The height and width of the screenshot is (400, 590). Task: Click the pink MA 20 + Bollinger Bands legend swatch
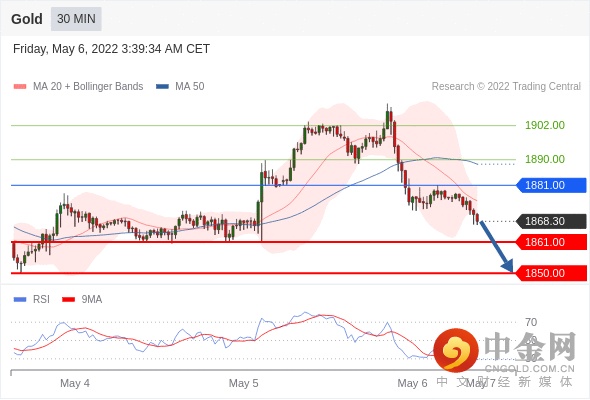(20, 87)
